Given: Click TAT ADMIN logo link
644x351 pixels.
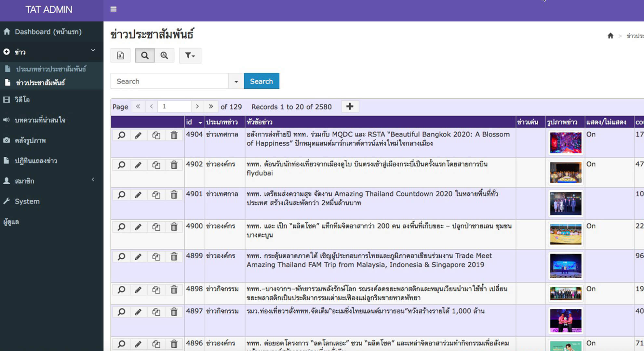Looking at the screenshot, I should (49, 10).
